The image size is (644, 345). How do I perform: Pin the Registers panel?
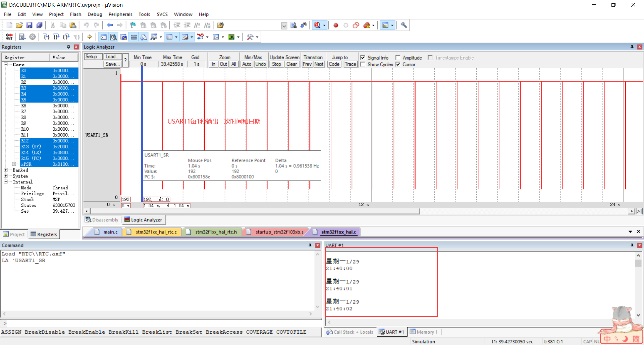tap(69, 47)
